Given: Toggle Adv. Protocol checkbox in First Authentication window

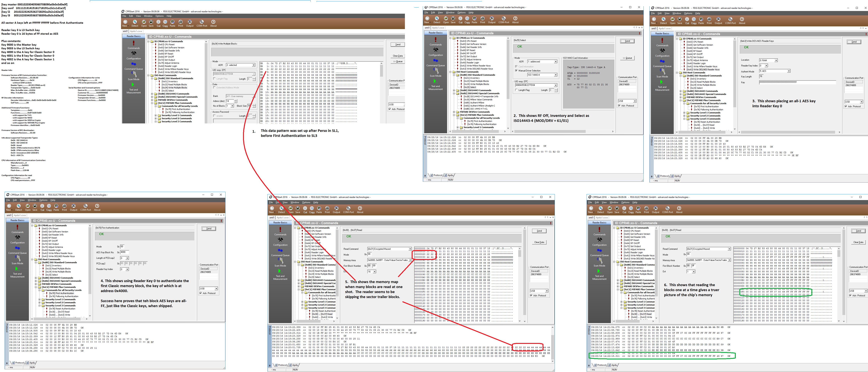Looking at the screenshot, I should (201, 293).
